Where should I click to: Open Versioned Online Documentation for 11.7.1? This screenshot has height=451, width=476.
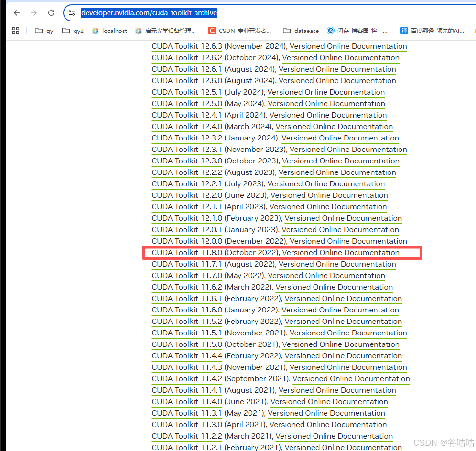337,264
